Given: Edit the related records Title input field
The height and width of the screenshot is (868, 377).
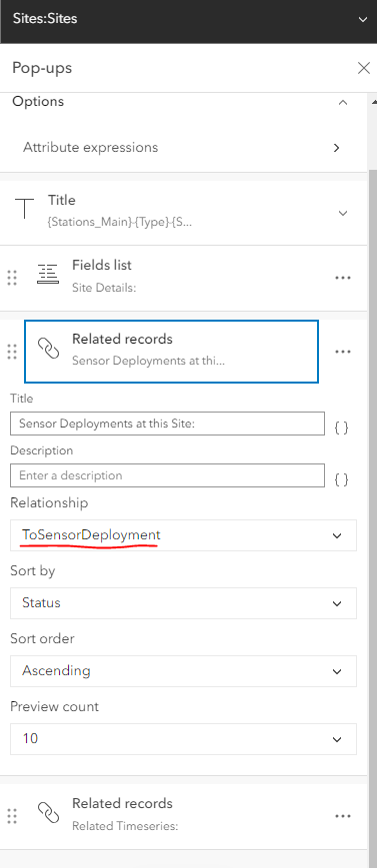Looking at the screenshot, I should (167, 424).
